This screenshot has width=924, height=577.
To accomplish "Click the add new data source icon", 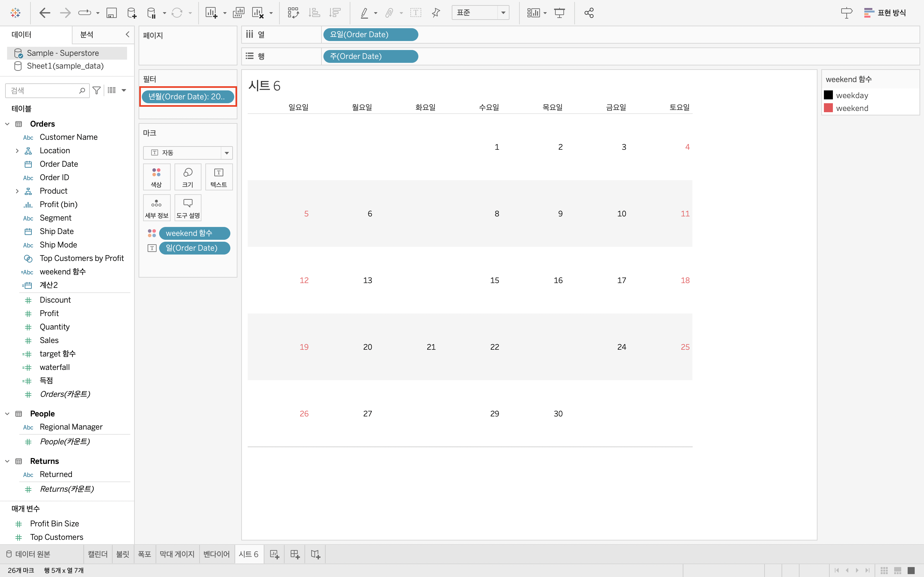I will click(131, 13).
